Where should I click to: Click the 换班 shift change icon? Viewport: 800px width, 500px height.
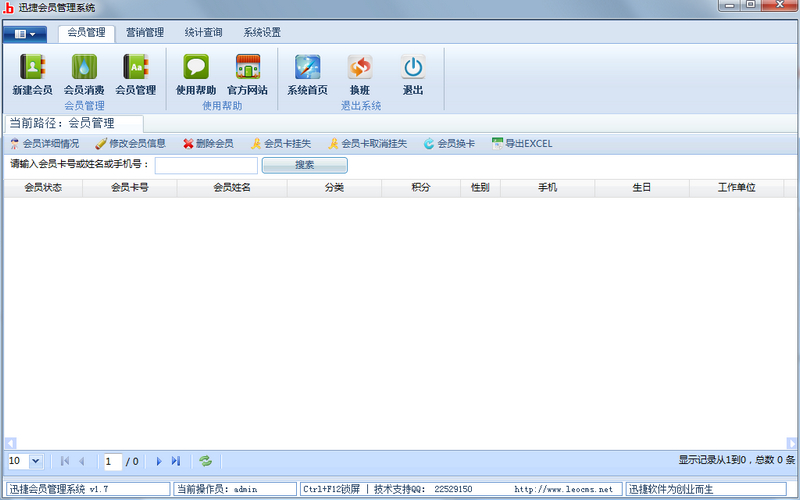(360, 74)
